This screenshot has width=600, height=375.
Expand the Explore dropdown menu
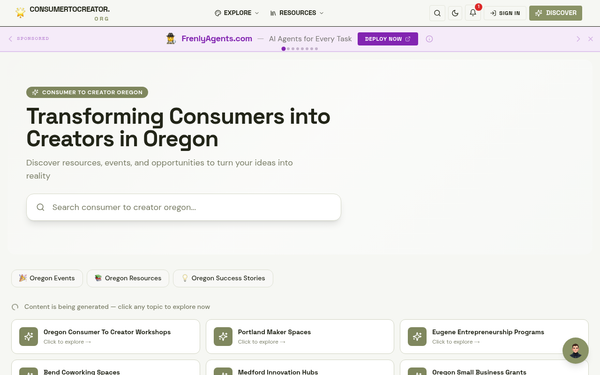point(236,13)
